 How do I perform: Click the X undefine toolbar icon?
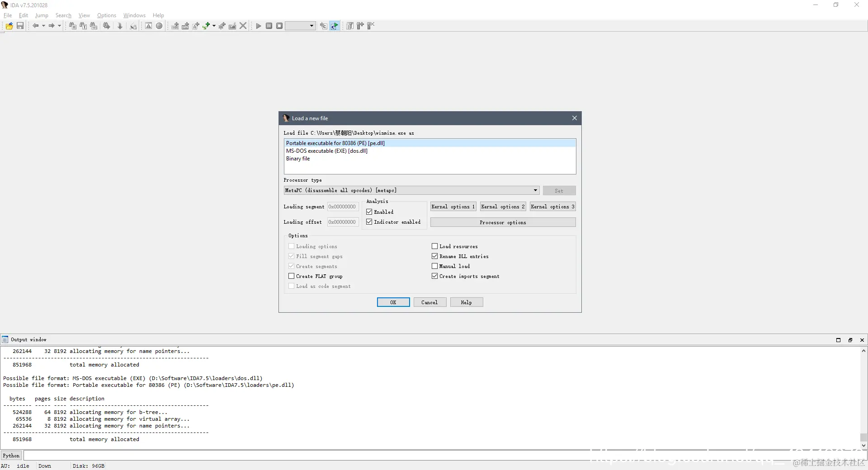tap(243, 26)
